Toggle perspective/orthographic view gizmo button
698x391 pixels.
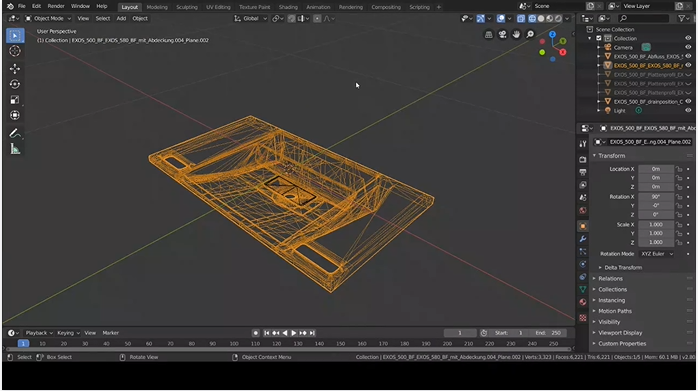point(488,34)
